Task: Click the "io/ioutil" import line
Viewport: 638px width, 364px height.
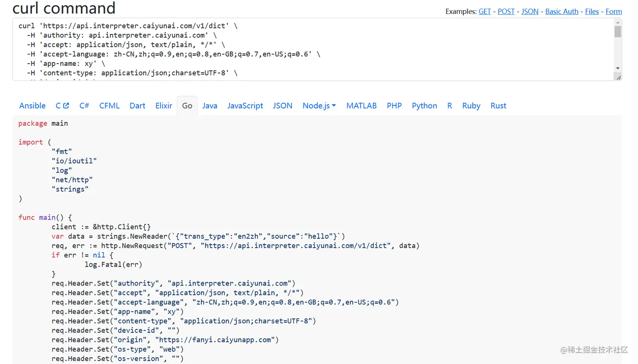Action: click(x=74, y=161)
